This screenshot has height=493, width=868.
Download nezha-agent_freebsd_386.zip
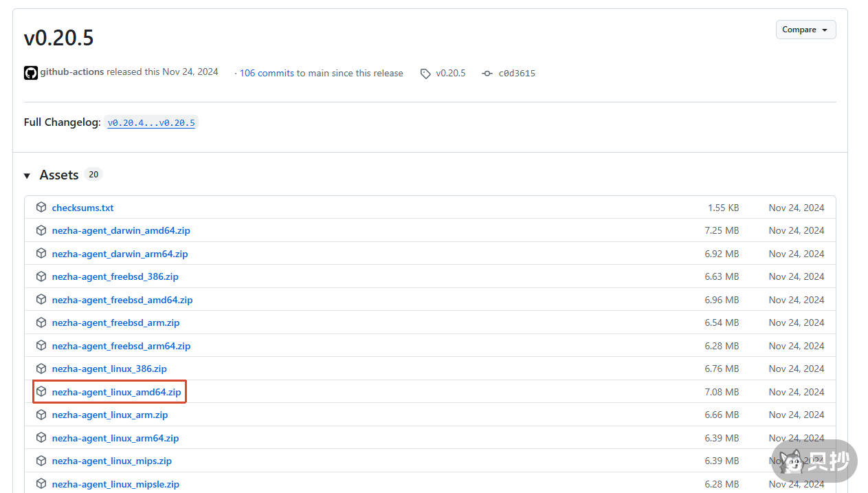click(x=115, y=277)
